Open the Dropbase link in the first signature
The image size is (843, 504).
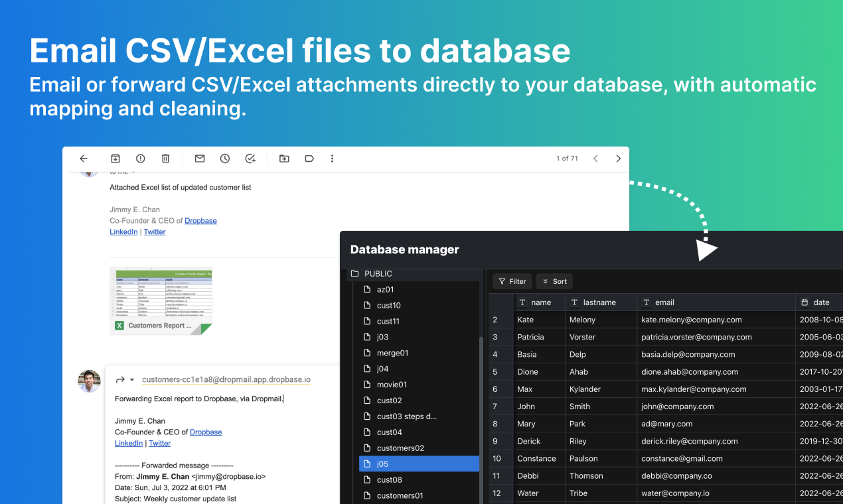[x=200, y=221]
